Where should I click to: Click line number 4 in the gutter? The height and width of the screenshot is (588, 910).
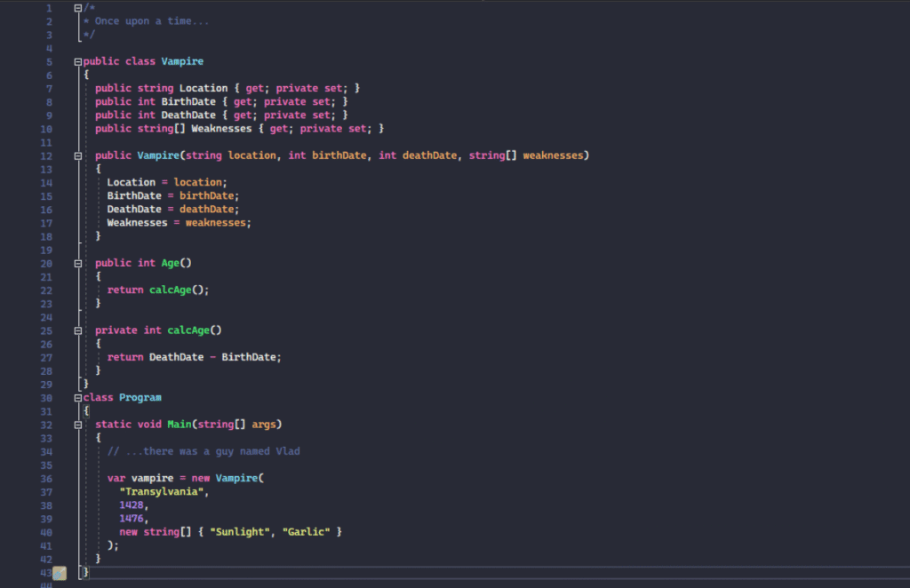(49, 49)
